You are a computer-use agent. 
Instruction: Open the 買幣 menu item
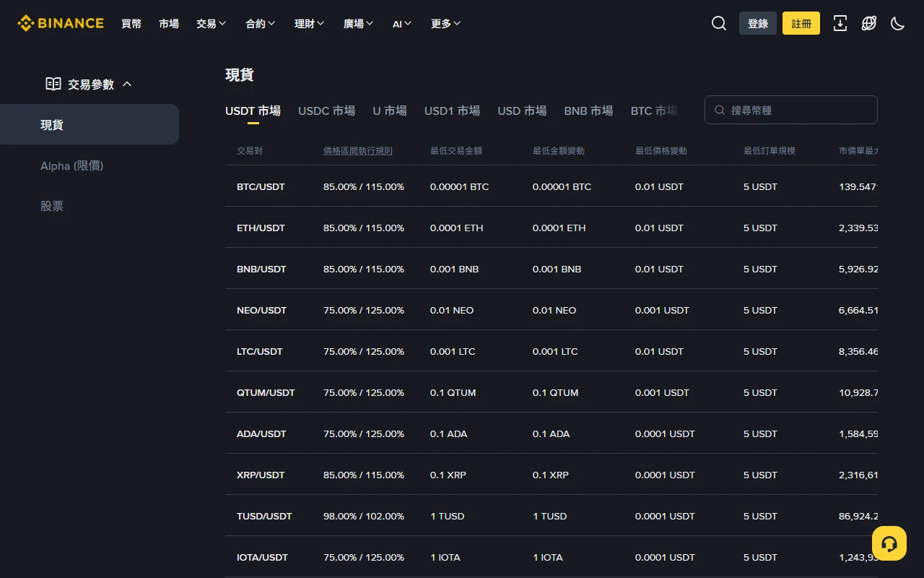131,23
